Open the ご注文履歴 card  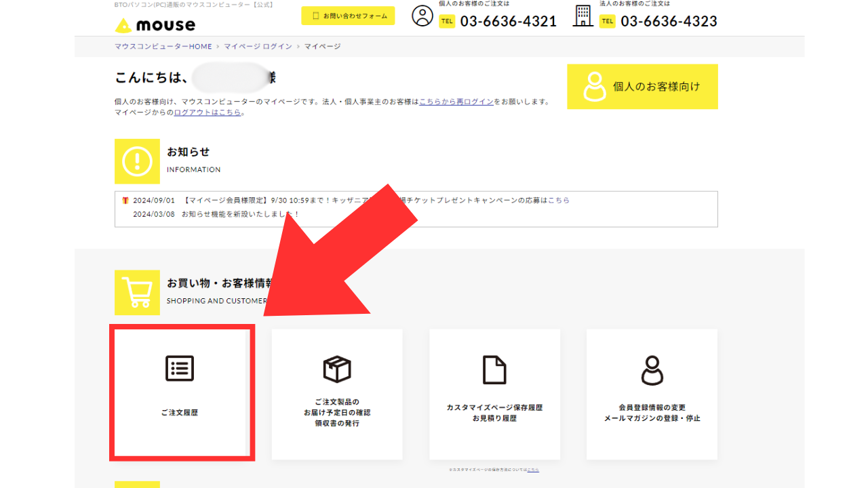(x=180, y=394)
